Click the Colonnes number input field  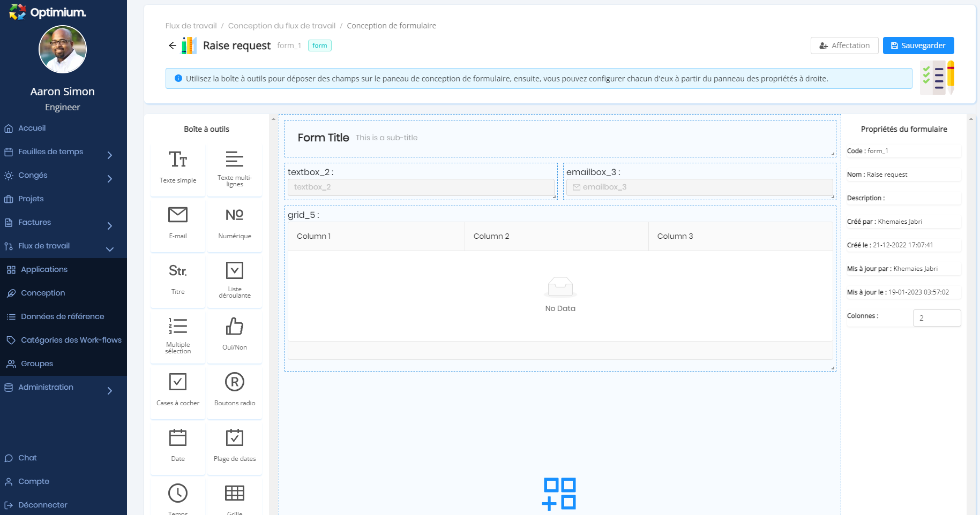click(x=936, y=318)
